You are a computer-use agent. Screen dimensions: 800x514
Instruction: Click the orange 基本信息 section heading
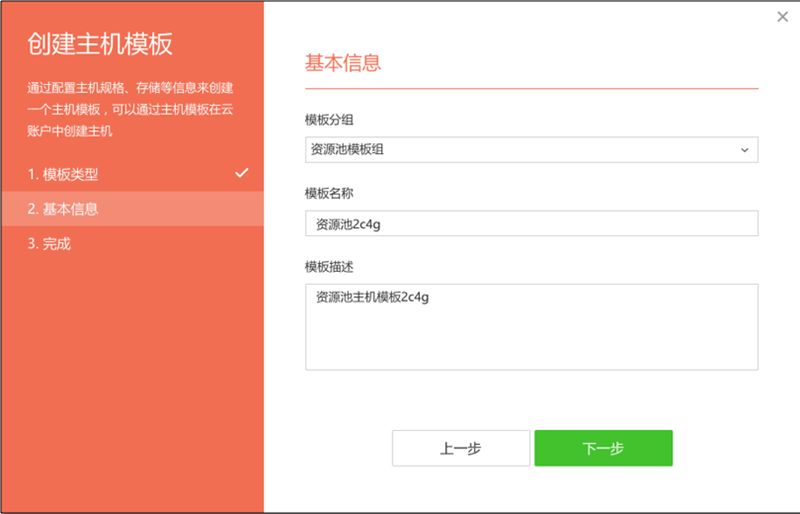point(342,63)
